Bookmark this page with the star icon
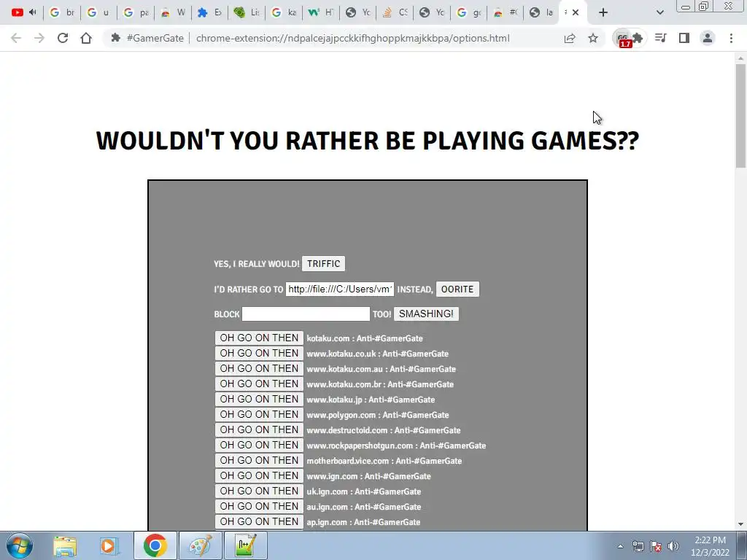The image size is (747, 560). [592, 38]
